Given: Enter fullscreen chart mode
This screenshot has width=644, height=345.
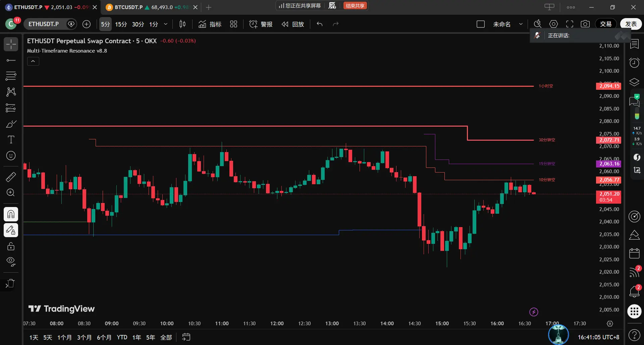Looking at the screenshot, I should [x=570, y=24].
